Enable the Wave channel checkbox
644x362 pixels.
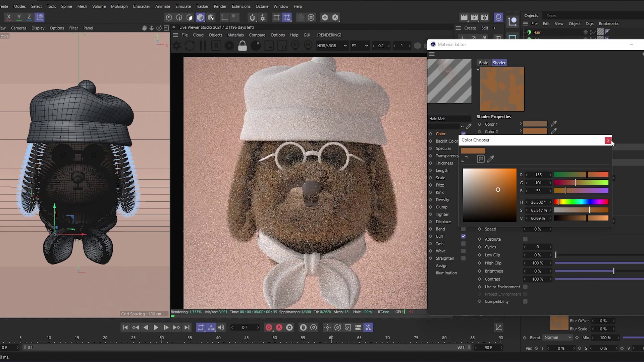tap(463, 251)
